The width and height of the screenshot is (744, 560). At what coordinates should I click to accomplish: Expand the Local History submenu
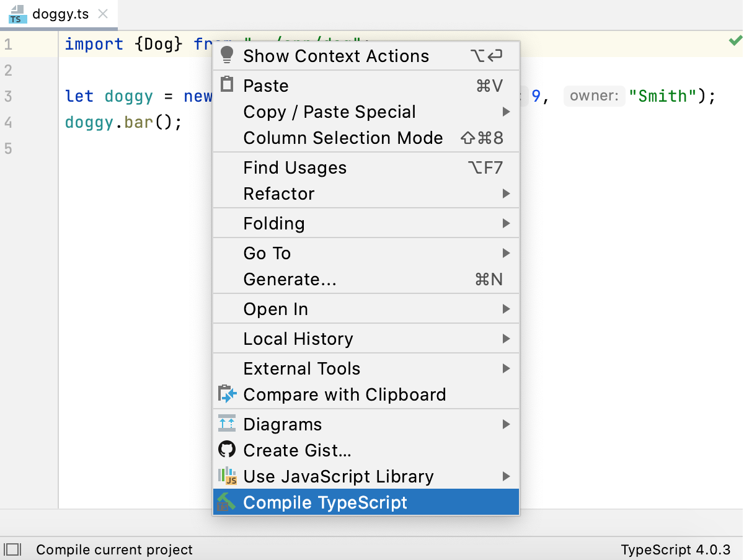pyautogui.click(x=298, y=339)
